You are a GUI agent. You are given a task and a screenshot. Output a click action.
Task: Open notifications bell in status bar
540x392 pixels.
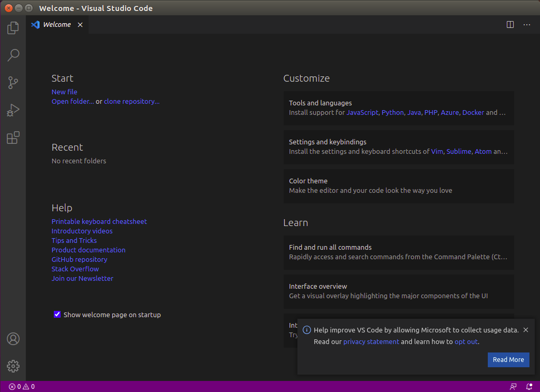click(x=529, y=387)
